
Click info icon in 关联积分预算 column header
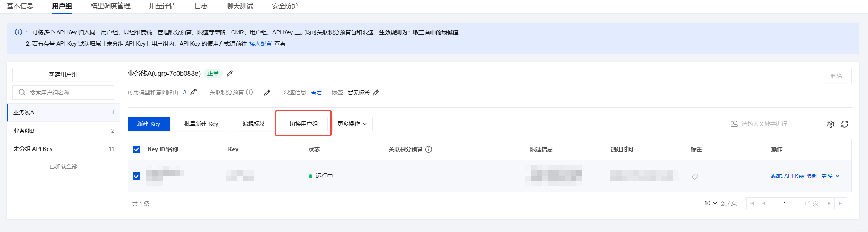[429, 149]
